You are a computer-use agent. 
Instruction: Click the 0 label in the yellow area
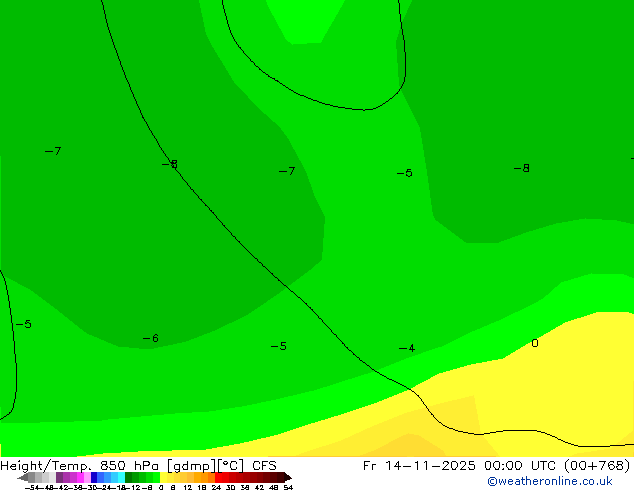534,343
